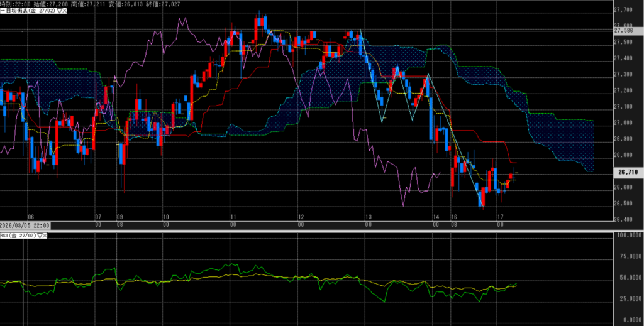Close the Ichimoku indicator with its X icon
The width and height of the screenshot is (644, 326).
(x=65, y=11)
